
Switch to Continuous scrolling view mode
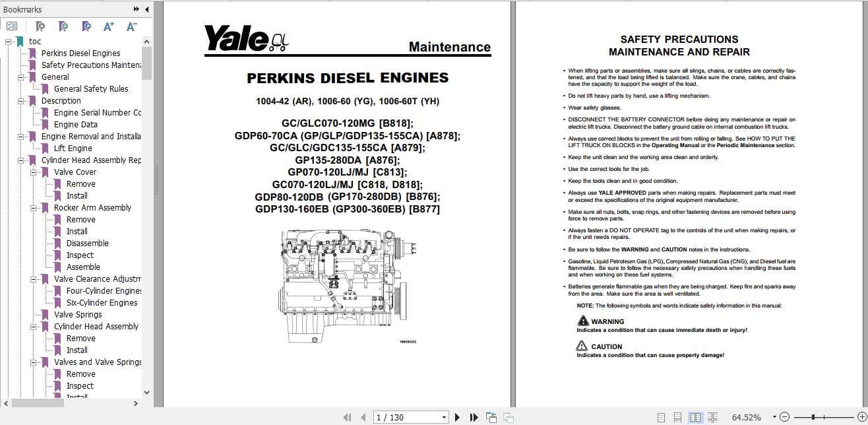click(x=677, y=417)
